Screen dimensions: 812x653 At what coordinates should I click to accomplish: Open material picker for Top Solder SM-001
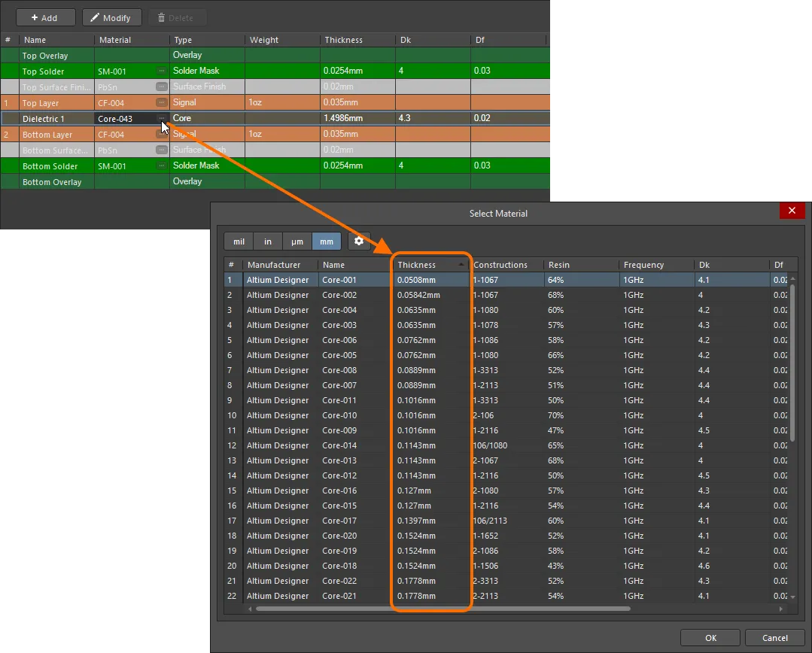point(162,71)
